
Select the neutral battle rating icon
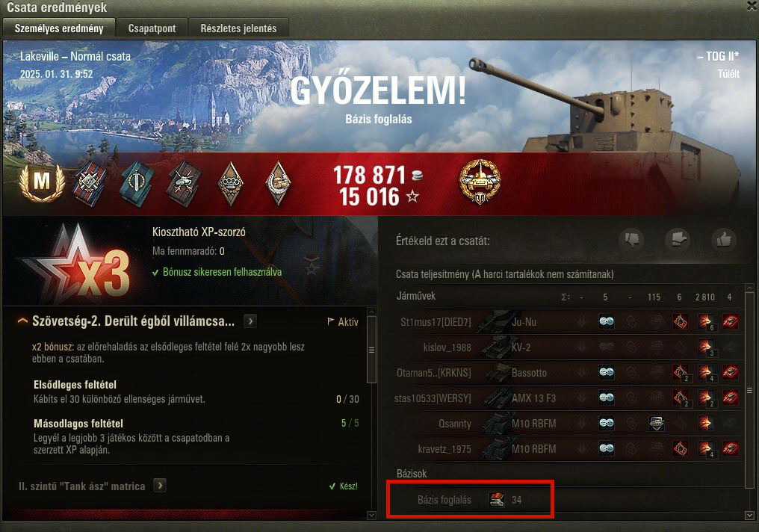677,239
